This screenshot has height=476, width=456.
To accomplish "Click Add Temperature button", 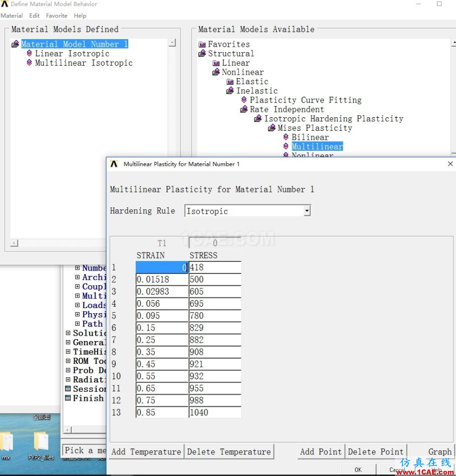I will tap(146, 452).
